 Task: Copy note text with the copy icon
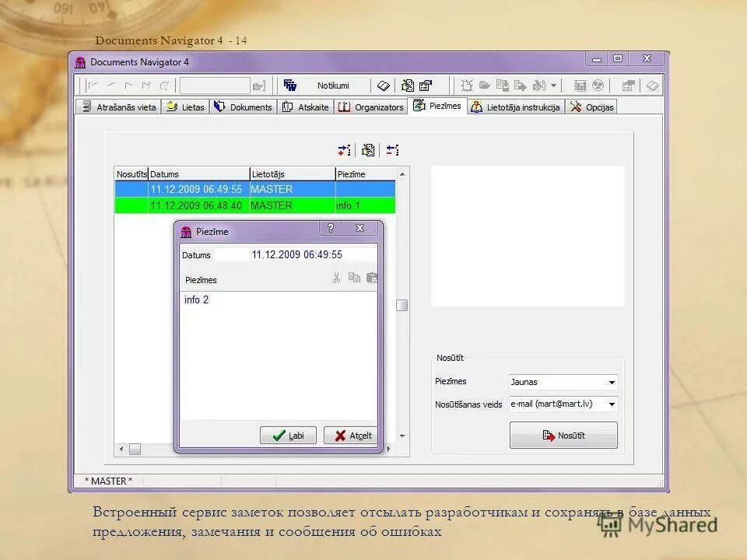[354, 277]
